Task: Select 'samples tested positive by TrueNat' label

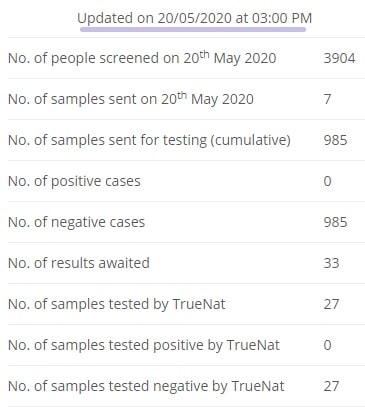Action: tap(144, 345)
